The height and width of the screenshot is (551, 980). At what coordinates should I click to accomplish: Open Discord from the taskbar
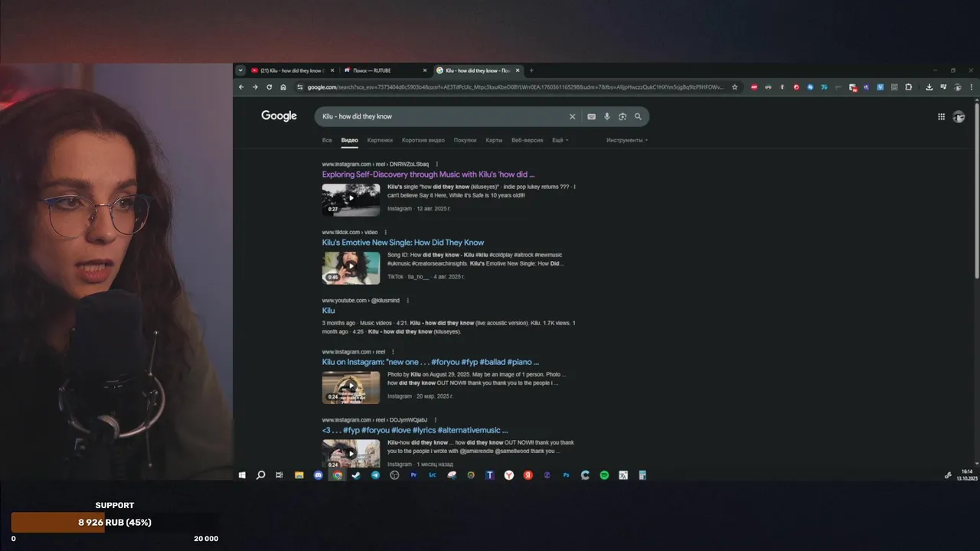tap(318, 475)
